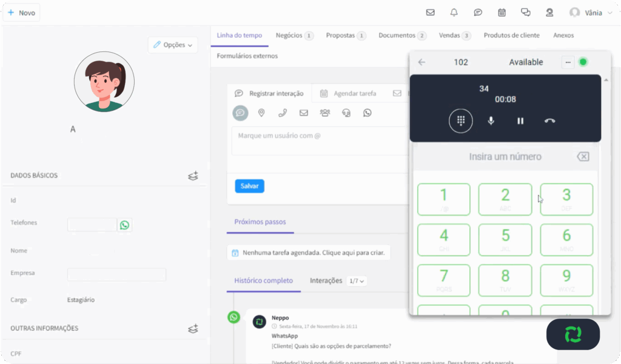Toggle the dialpad keypad button
The image size is (621, 364).
coord(461,121)
